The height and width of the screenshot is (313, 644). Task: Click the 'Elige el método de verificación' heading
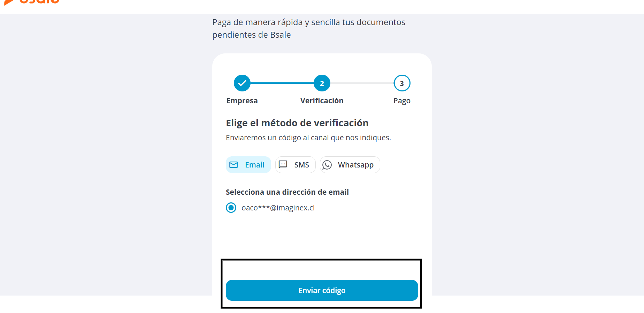point(297,123)
